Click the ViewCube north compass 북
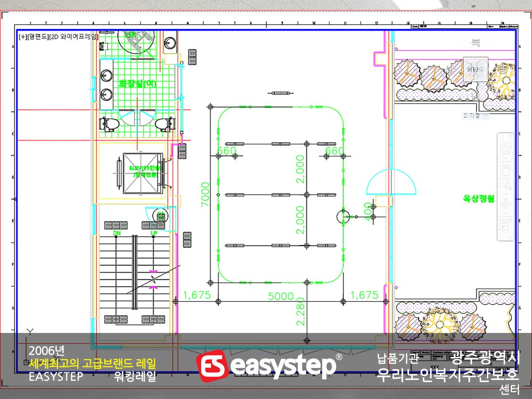This screenshot has height=399, width=532. coord(476,43)
